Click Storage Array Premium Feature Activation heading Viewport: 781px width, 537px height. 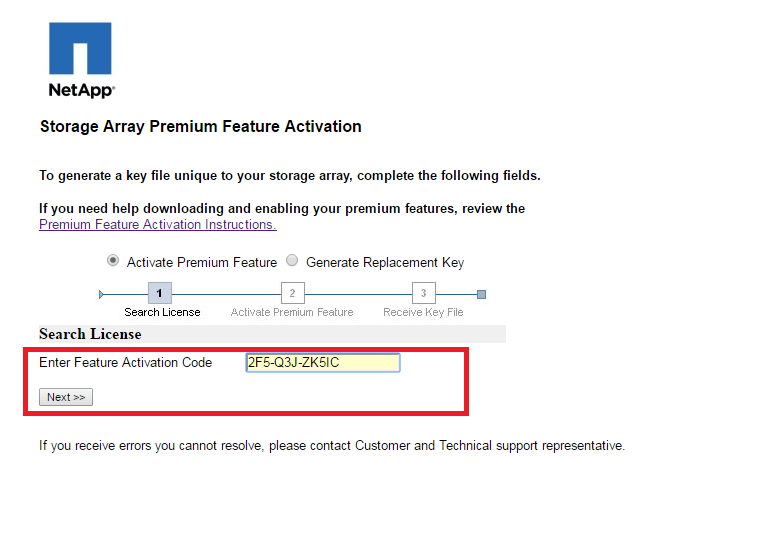(201, 127)
